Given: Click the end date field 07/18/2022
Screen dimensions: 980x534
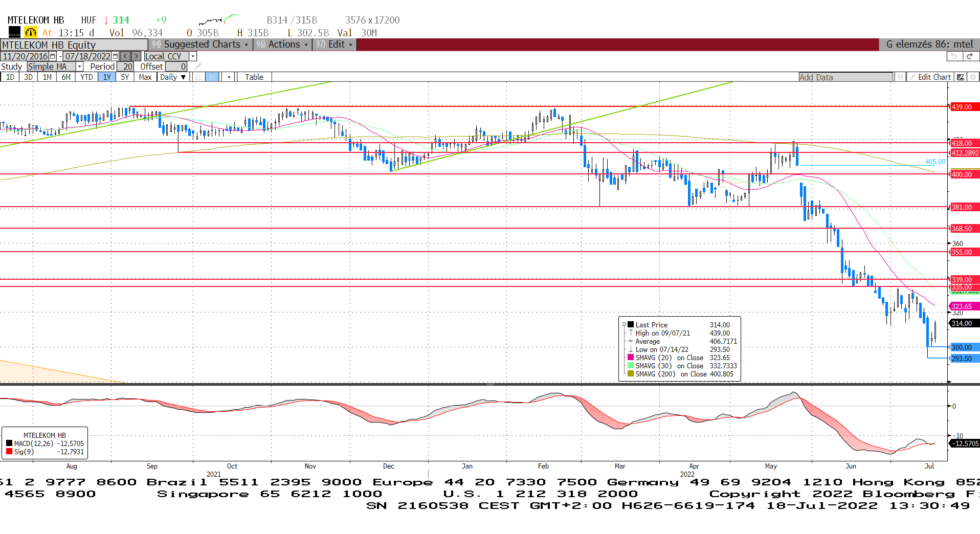Looking at the screenshot, I should [x=87, y=56].
